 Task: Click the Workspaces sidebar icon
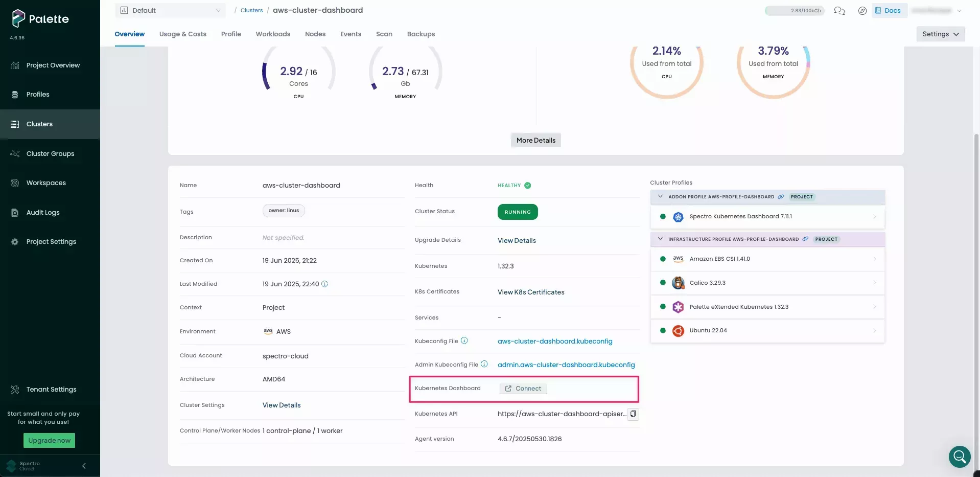coord(15,183)
